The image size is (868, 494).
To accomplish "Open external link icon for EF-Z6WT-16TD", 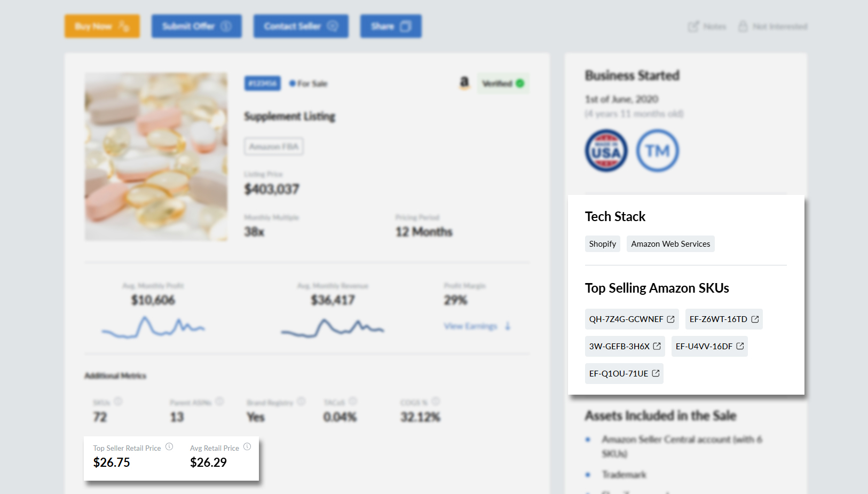I will [x=755, y=319].
